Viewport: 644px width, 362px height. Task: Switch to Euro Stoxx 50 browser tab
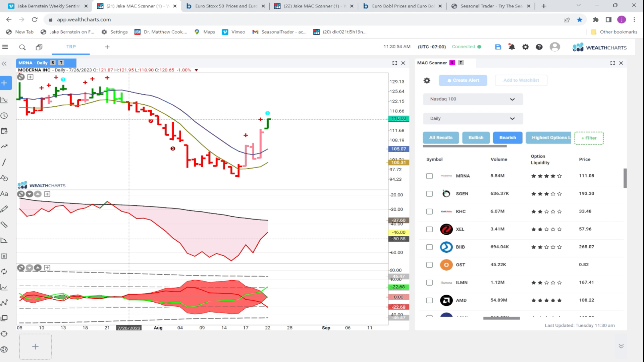[x=226, y=6]
